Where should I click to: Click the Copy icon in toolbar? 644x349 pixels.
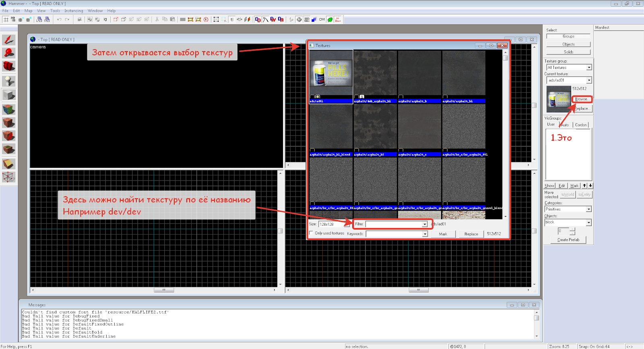click(x=165, y=19)
